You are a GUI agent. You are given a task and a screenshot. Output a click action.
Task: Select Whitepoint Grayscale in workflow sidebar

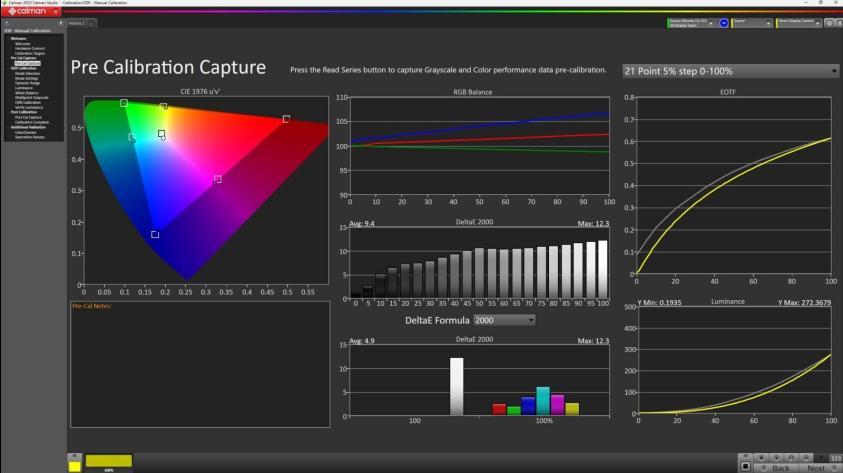(x=32, y=98)
